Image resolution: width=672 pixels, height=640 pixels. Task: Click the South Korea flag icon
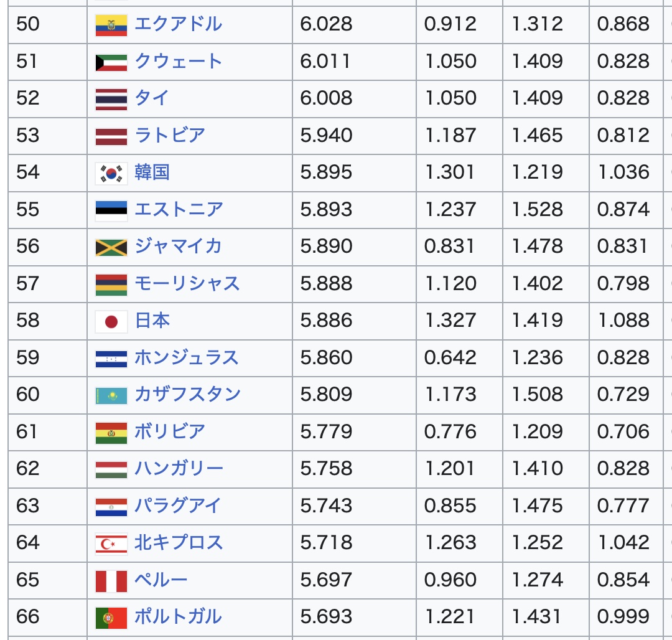[111, 172]
